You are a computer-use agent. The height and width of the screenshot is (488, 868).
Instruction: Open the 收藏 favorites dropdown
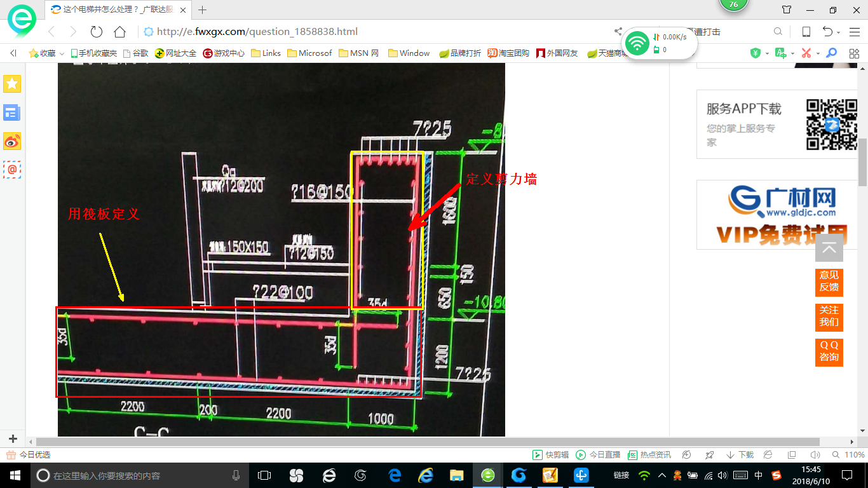46,53
